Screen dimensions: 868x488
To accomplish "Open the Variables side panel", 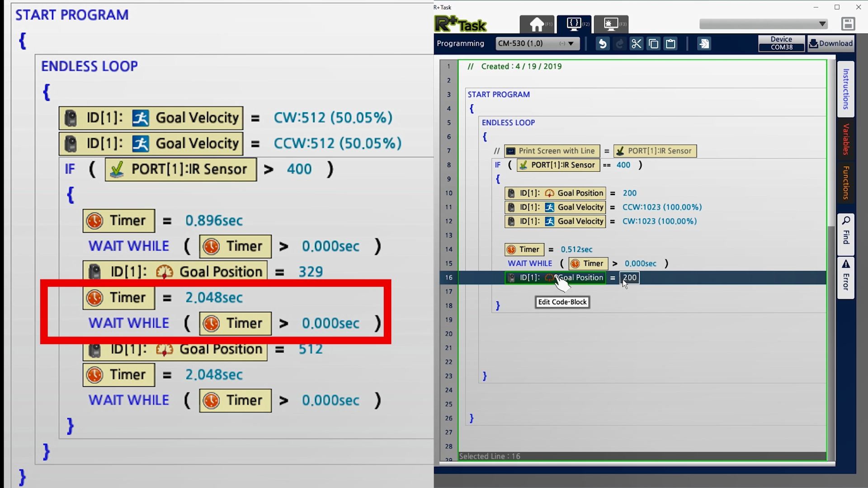I will 845,139.
